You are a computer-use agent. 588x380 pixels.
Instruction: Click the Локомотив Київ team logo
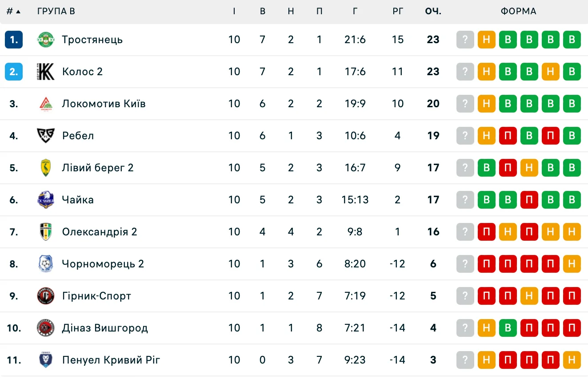point(46,104)
